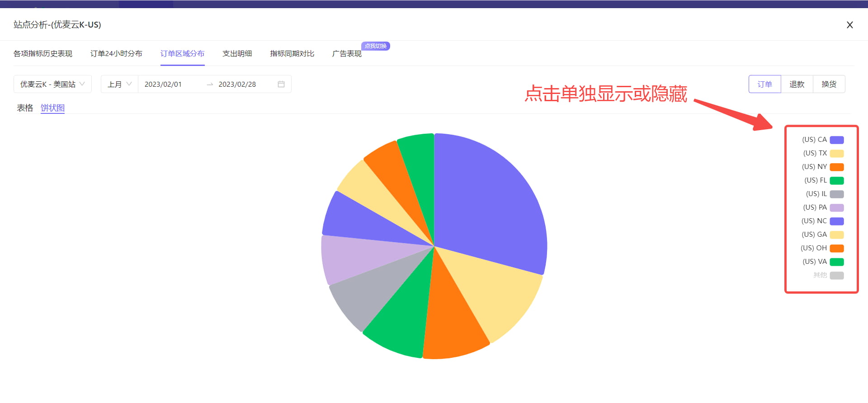Close the site analysis dialog
This screenshot has height=403, width=868.
[849, 25]
